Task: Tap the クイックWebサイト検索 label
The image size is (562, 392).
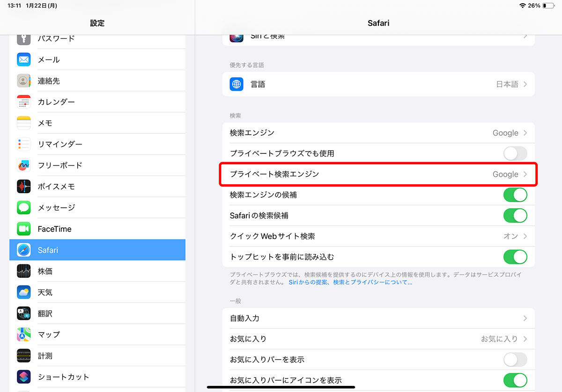Action: click(x=272, y=236)
